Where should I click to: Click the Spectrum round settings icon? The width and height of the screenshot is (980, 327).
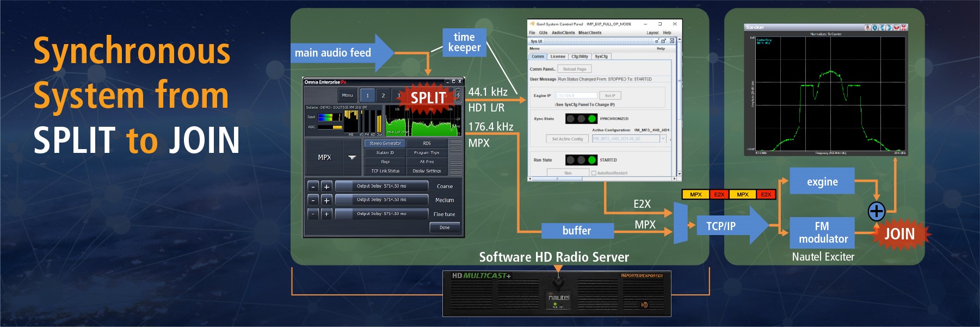click(x=875, y=27)
